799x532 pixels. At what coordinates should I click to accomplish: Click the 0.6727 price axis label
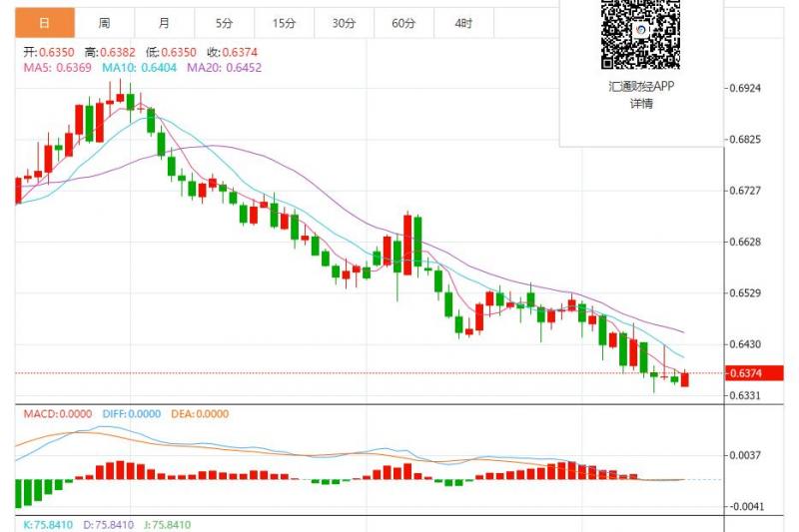pos(744,191)
